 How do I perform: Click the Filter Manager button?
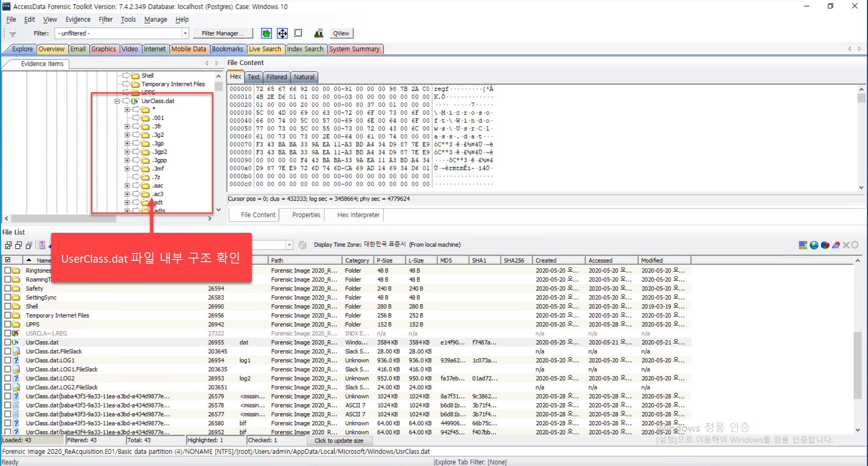[222, 33]
